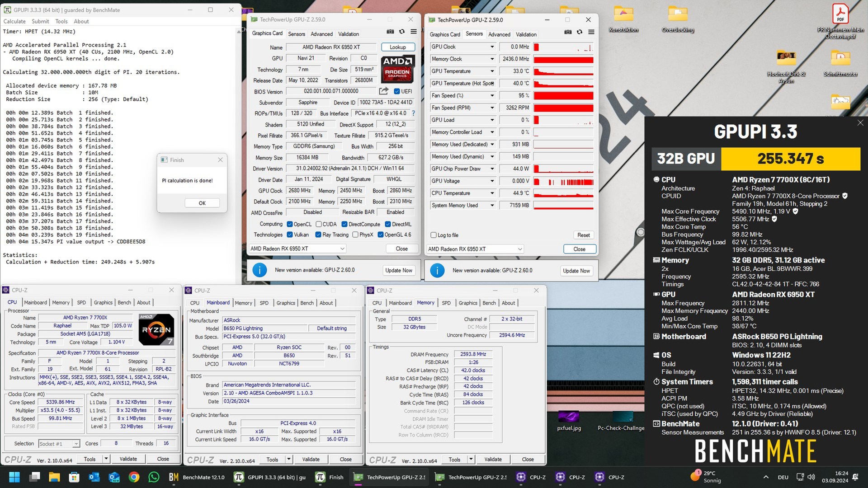The height and width of the screenshot is (488, 868).
Task: Click the taskbar clock and date
Action: click(x=835, y=477)
